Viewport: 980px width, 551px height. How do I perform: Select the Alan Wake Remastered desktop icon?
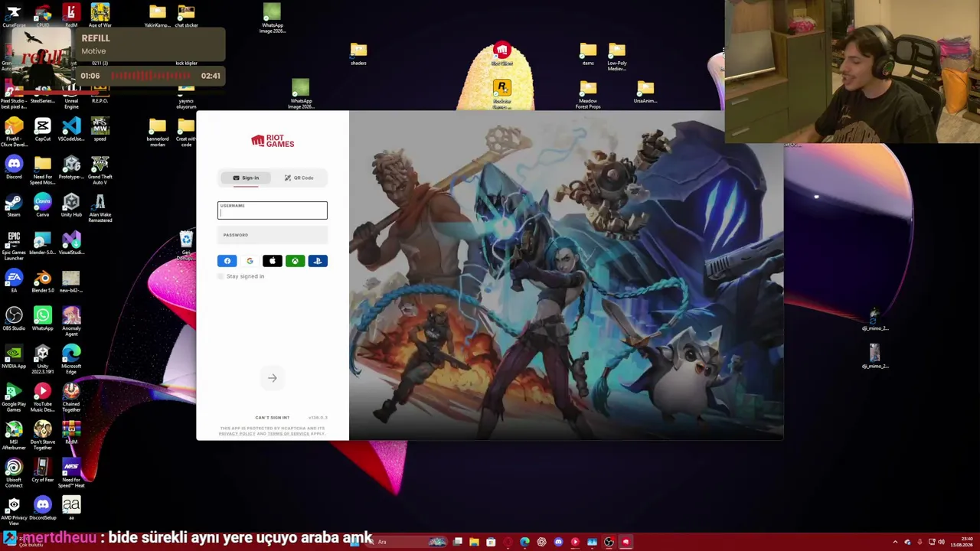tap(100, 207)
